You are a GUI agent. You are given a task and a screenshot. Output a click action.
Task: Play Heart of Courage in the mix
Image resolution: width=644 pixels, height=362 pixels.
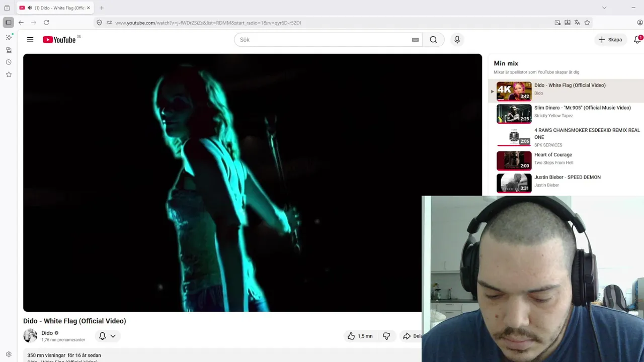(566, 160)
